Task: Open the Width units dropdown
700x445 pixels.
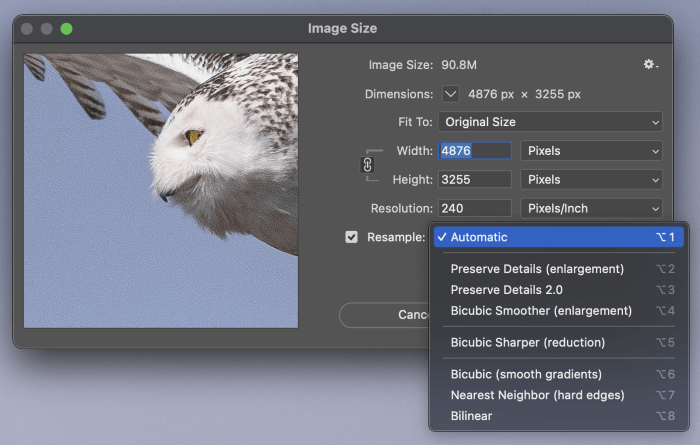Action: click(592, 151)
